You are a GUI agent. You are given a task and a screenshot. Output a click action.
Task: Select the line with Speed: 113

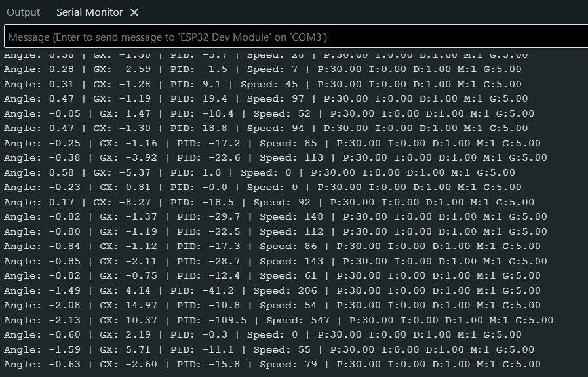[x=275, y=157]
